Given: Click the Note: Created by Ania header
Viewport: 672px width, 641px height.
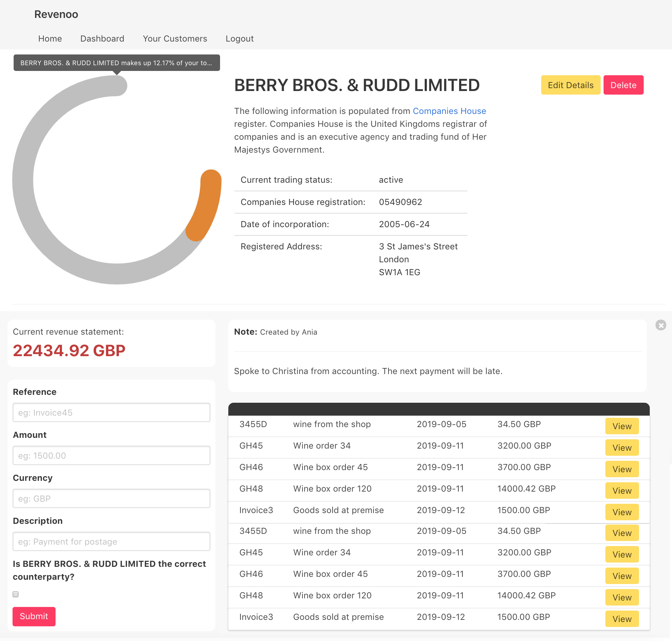Looking at the screenshot, I should pos(275,332).
